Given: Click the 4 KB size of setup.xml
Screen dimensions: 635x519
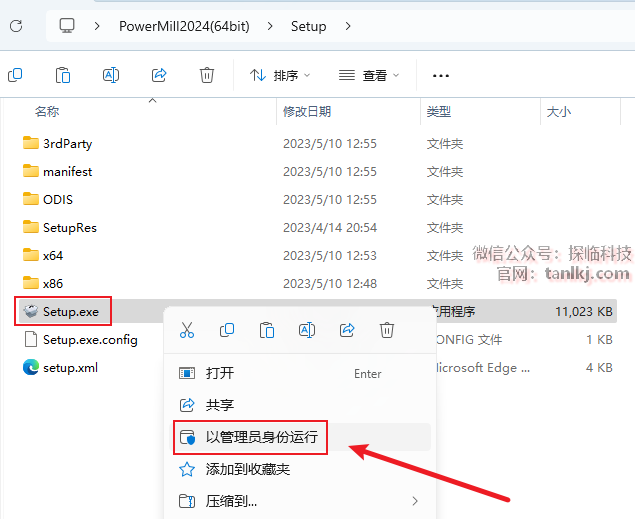Looking at the screenshot, I should click(599, 368).
